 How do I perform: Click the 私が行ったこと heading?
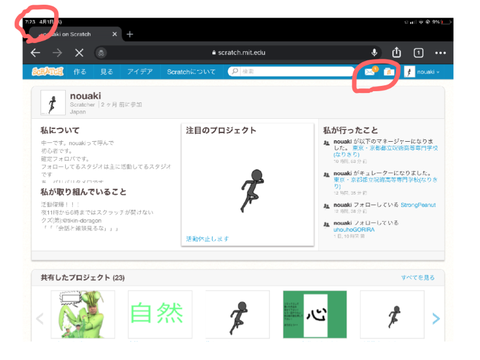click(351, 130)
